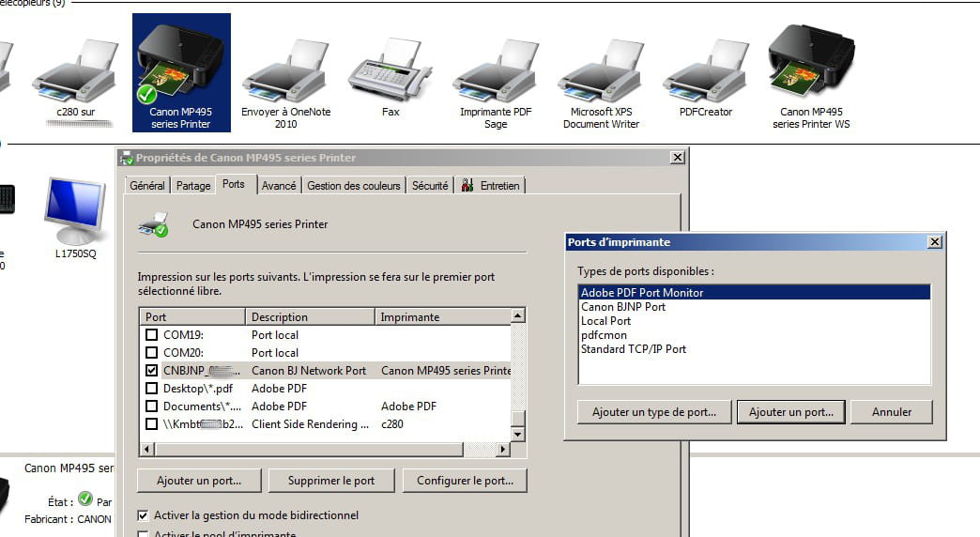
Task: Click Ajouter un port in Ports d'imprimante dialog
Action: click(791, 412)
